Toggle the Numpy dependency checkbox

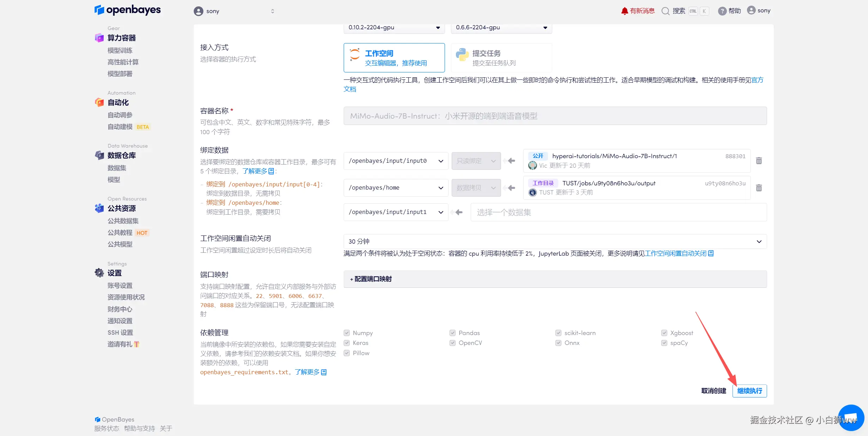tap(347, 333)
